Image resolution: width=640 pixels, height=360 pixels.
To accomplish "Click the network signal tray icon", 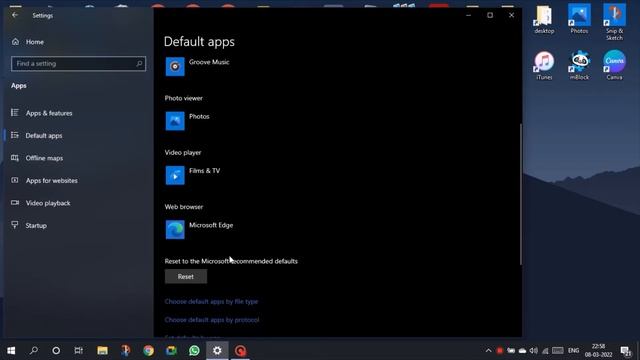I will tap(545, 351).
